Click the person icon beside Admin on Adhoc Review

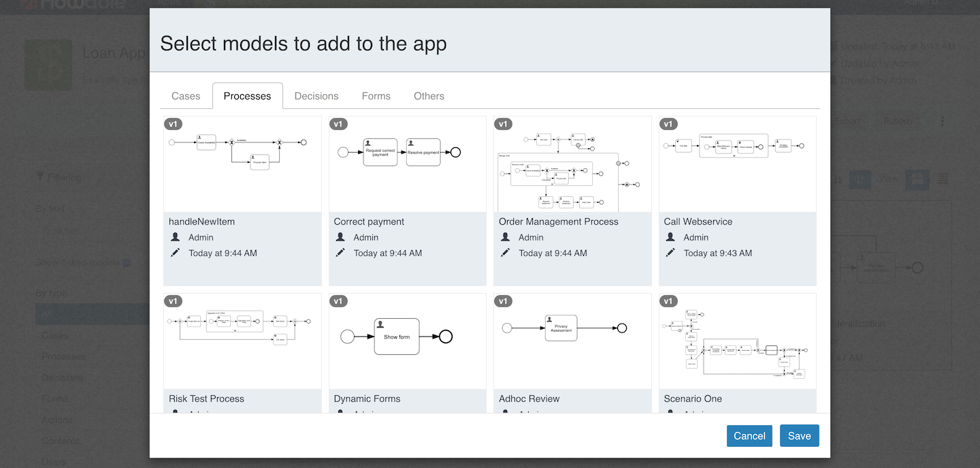pyautogui.click(x=506, y=414)
